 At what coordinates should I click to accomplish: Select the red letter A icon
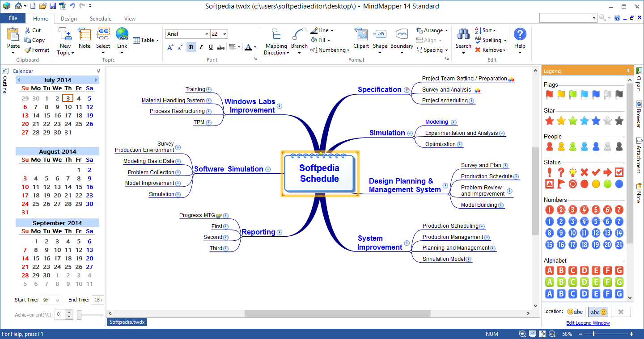click(550, 271)
